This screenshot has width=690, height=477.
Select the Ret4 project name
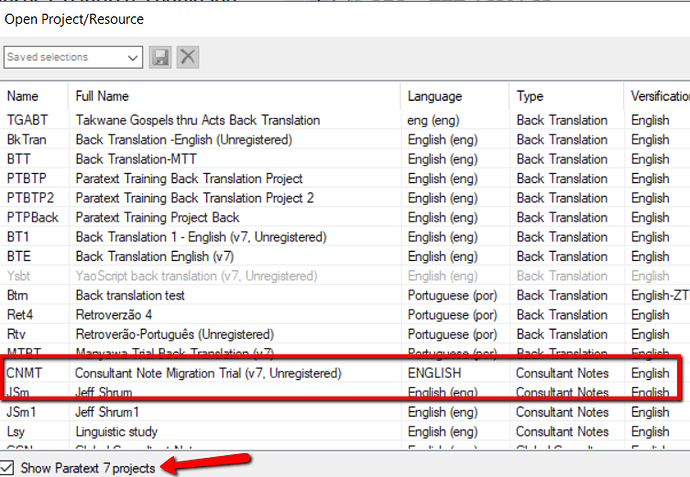coord(20,315)
